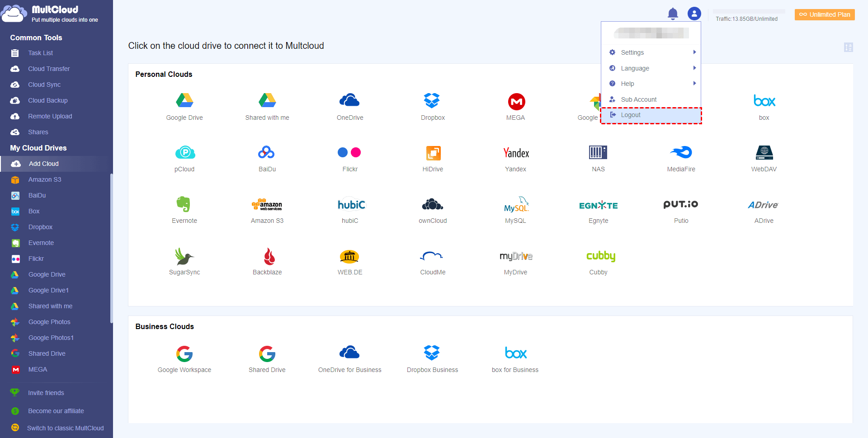Choose the MySQL icon
Screen dimensions: 868x438
click(x=516, y=204)
